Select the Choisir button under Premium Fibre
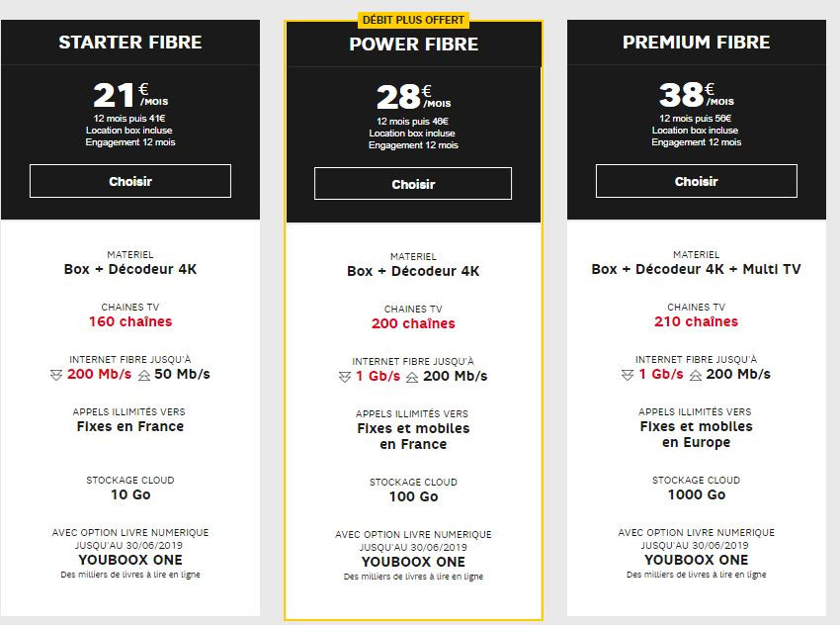The image size is (840, 625). tap(697, 181)
